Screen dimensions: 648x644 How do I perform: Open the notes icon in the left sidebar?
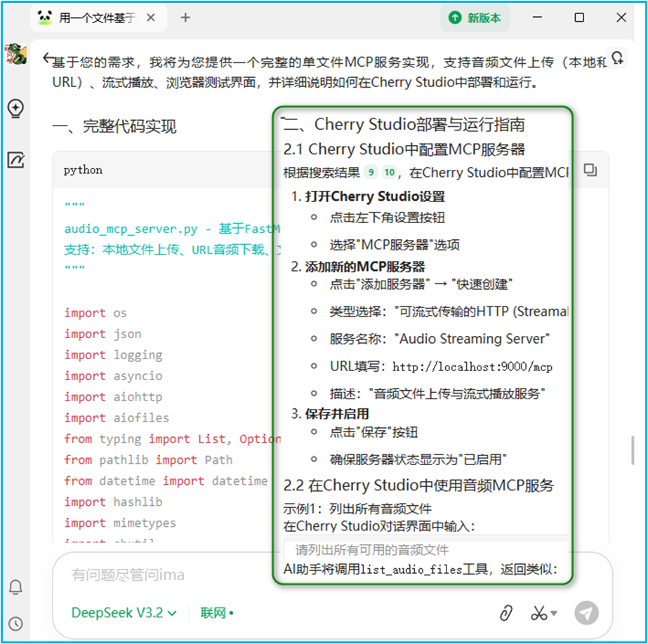[x=15, y=160]
